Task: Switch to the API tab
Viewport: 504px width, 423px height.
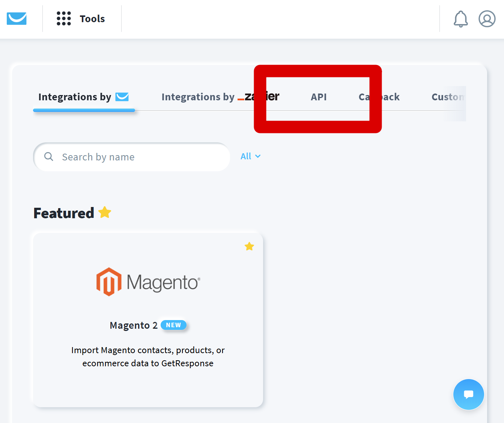Action: pos(319,97)
